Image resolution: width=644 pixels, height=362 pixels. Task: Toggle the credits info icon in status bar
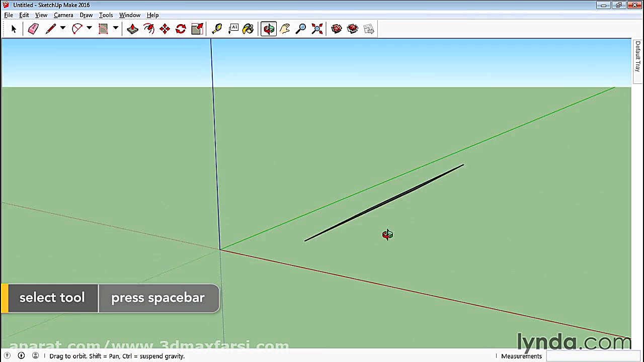coord(21,356)
